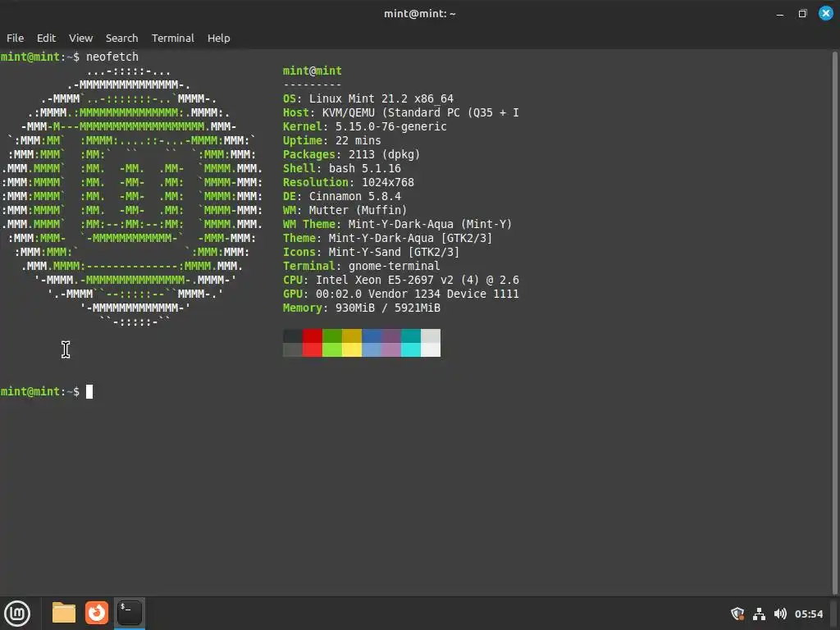Click the dark teal color block
The width and height of the screenshot is (840, 630).
pos(411,336)
